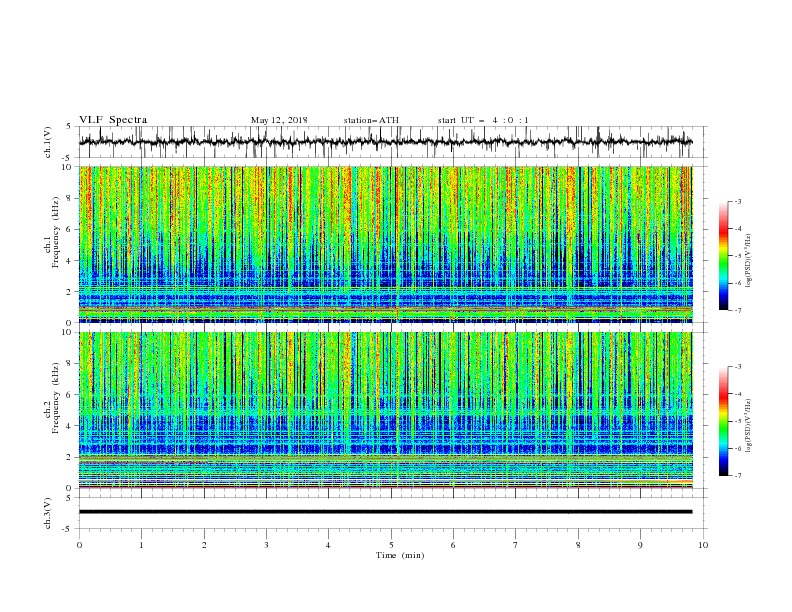Image resolution: width=792 pixels, height=612 pixels.
Task: Click the time axis tick label '3'
Action: click(266, 545)
